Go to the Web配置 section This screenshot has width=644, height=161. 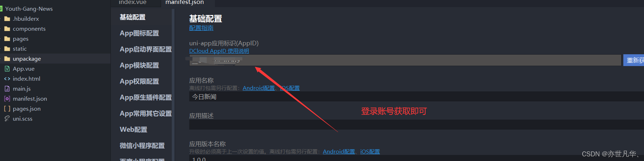(134, 130)
